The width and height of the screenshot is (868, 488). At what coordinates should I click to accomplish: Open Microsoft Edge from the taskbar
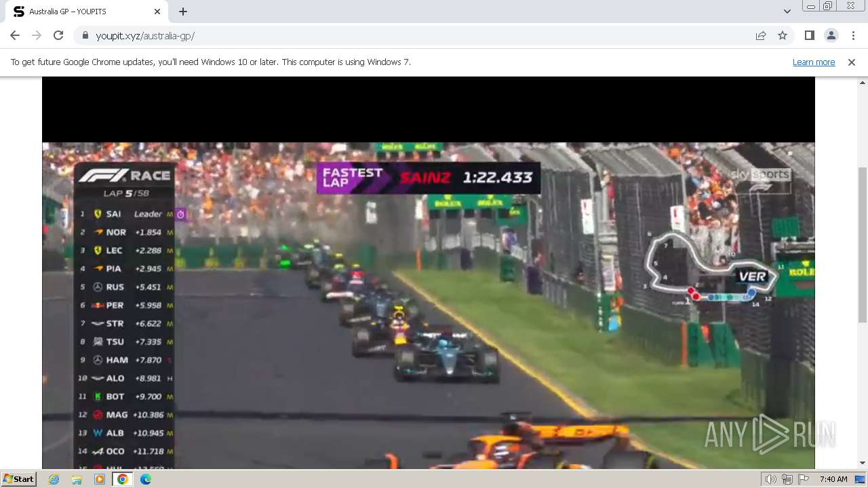(x=146, y=479)
